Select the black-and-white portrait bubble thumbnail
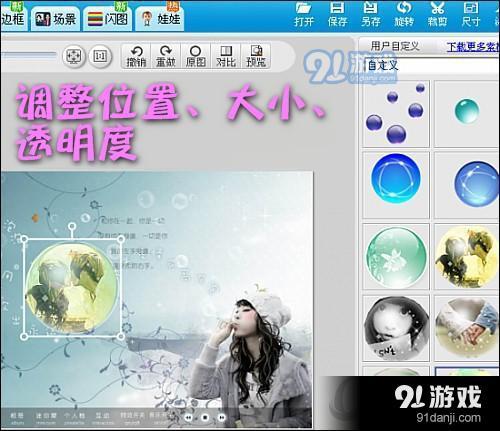500x431 pixels. click(x=396, y=328)
